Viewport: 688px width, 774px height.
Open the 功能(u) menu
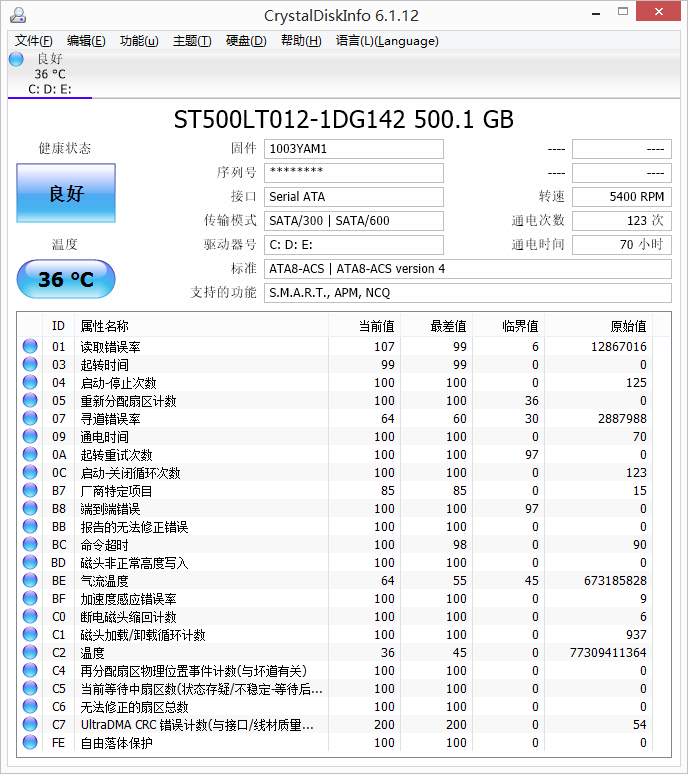pyautogui.click(x=139, y=41)
